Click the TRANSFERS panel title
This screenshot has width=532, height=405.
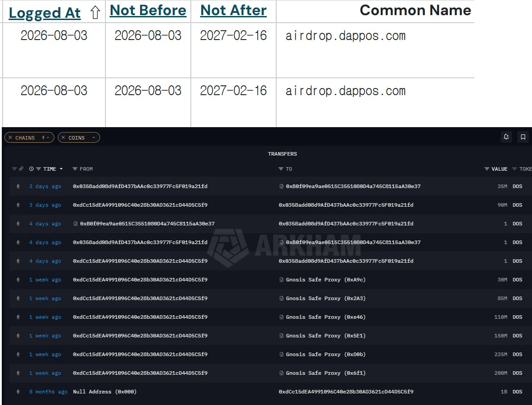point(282,154)
